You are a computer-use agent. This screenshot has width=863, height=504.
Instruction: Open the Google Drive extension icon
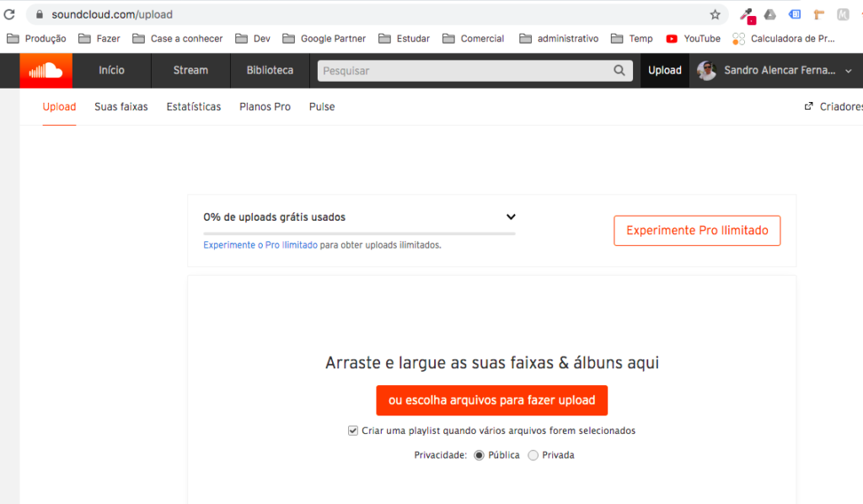point(769,14)
